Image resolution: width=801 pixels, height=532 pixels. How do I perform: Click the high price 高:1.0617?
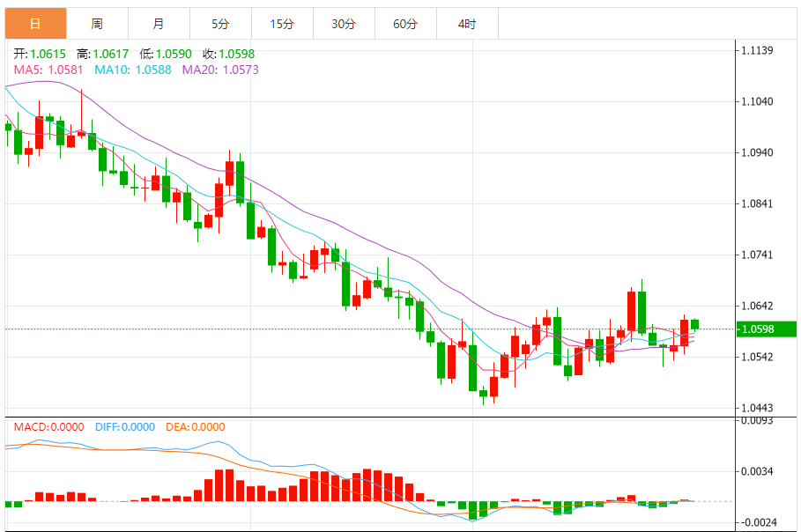click(102, 54)
